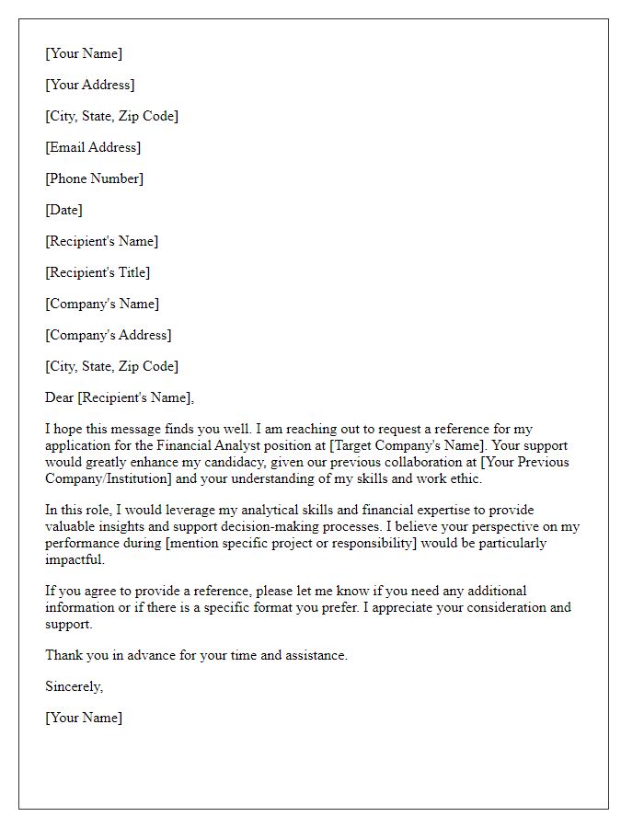Click the [Your Name] signature at bottom
Screen dimensions: 644x828
84,718
